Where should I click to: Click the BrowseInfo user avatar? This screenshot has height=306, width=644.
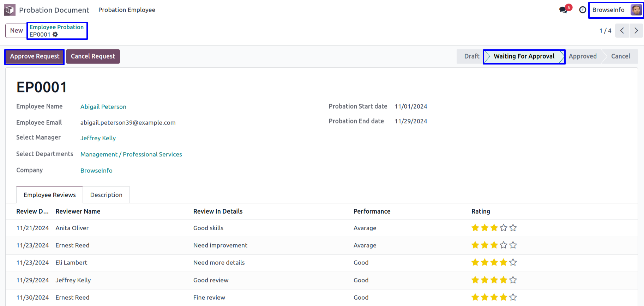pos(636,10)
